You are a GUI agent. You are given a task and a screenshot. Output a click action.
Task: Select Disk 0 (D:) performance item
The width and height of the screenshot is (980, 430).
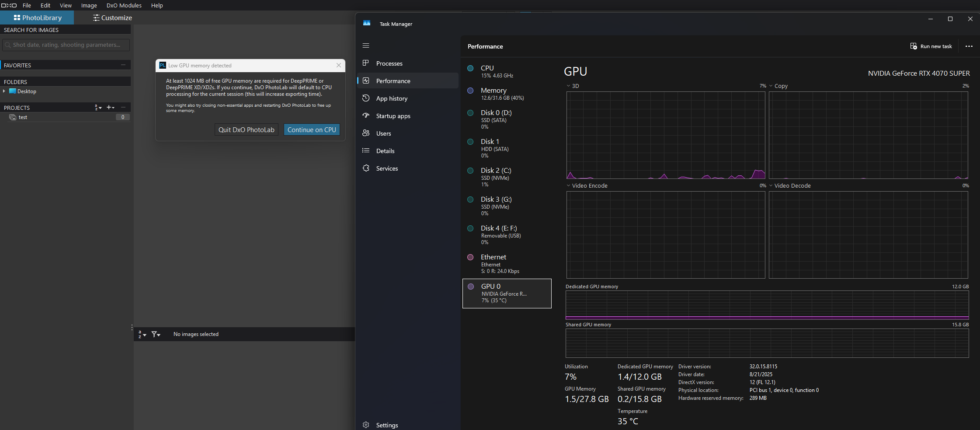(x=507, y=119)
